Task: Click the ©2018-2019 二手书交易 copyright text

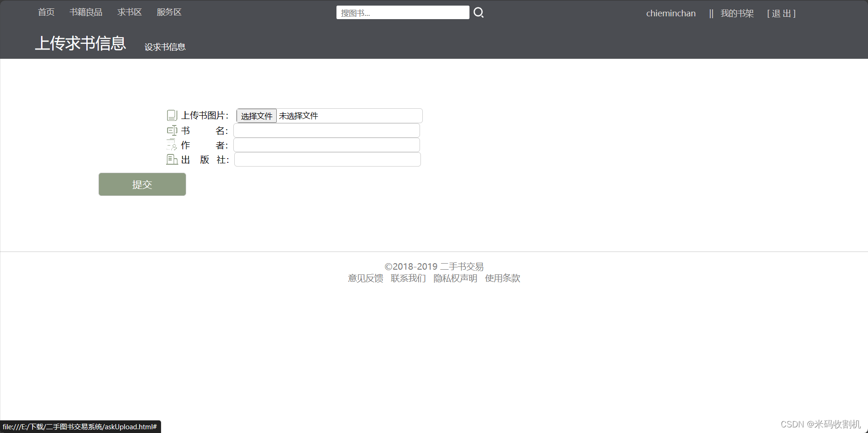Action: pyautogui.click(x=434, y=266)
